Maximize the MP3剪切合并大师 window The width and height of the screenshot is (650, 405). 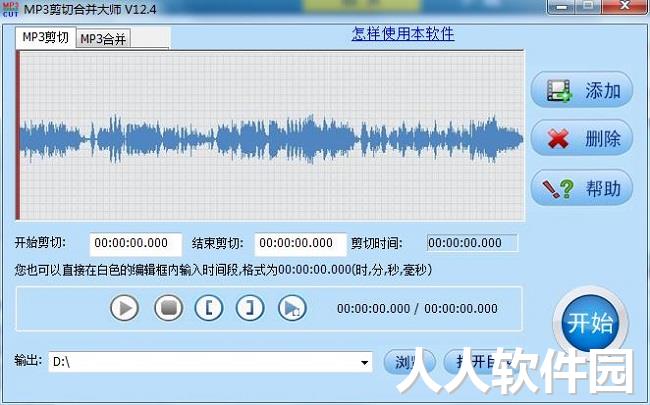588,7
